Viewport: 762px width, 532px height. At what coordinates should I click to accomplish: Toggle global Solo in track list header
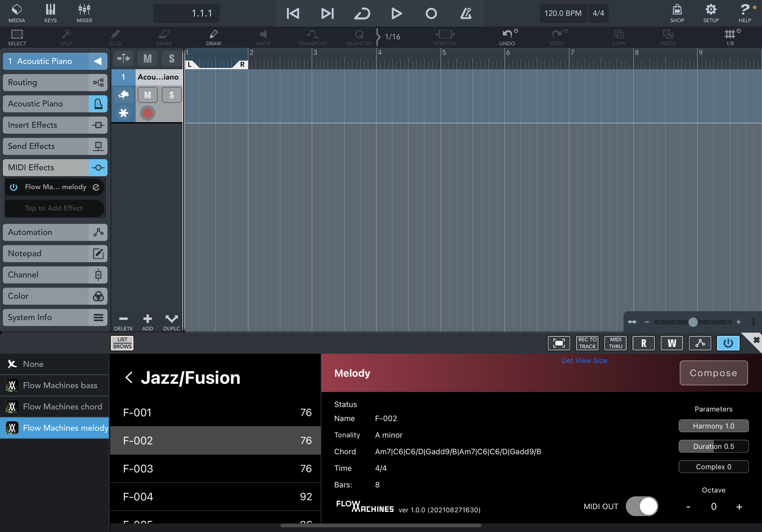point(172,58)
